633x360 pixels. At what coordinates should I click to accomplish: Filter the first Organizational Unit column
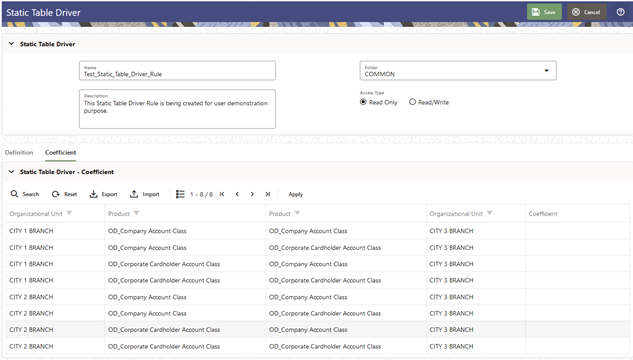[69, 213]
